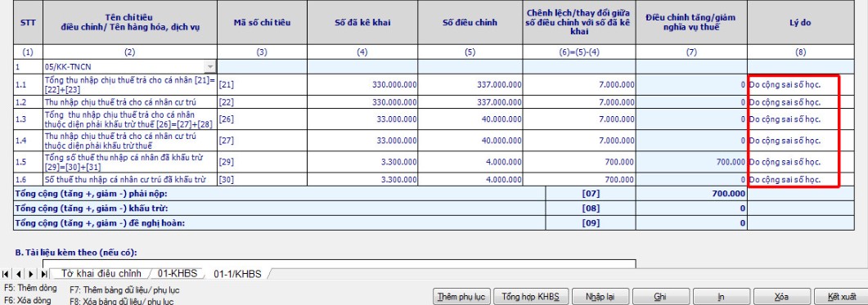Image resolution: width=868 pixels, height=305 pixels.
Task: Switch to 01-KHBS tab
Action: pyautogui.click(x=178, y=273)
